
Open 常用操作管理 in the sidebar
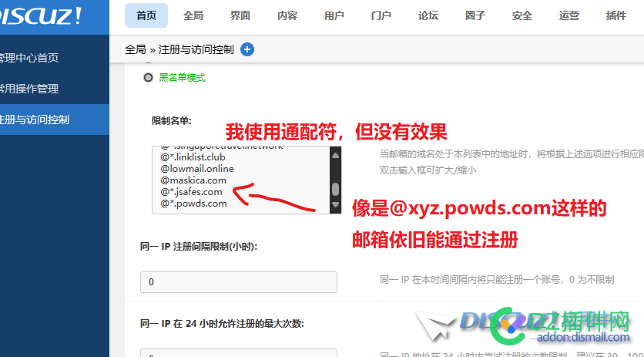tap(55, 89)
